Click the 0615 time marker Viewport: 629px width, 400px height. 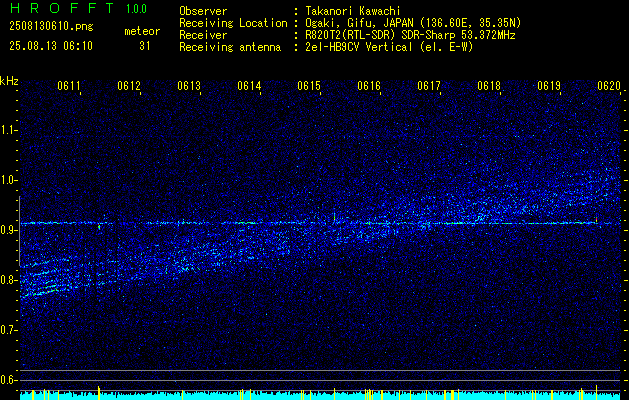coord(309,86)
